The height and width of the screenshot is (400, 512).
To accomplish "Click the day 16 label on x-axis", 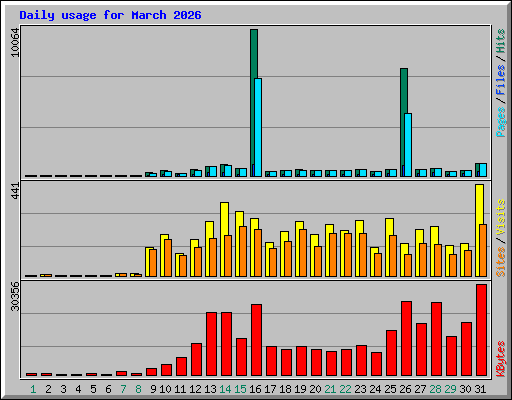I will pos(255,389).
